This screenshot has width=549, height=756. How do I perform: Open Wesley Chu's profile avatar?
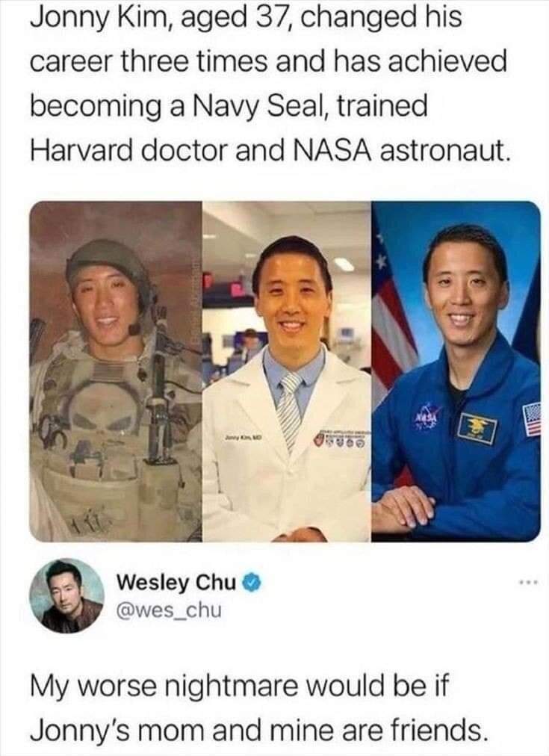click(67, 595)
